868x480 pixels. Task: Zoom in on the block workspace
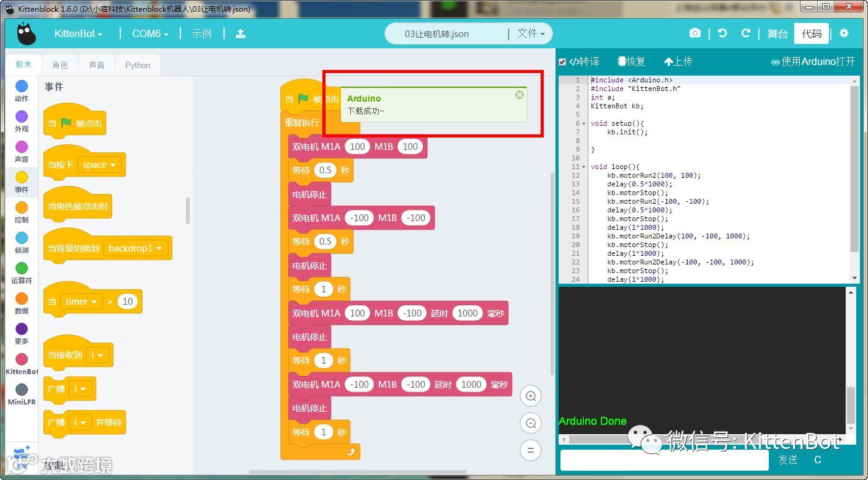pyautogui.click(x=531, y=396)
